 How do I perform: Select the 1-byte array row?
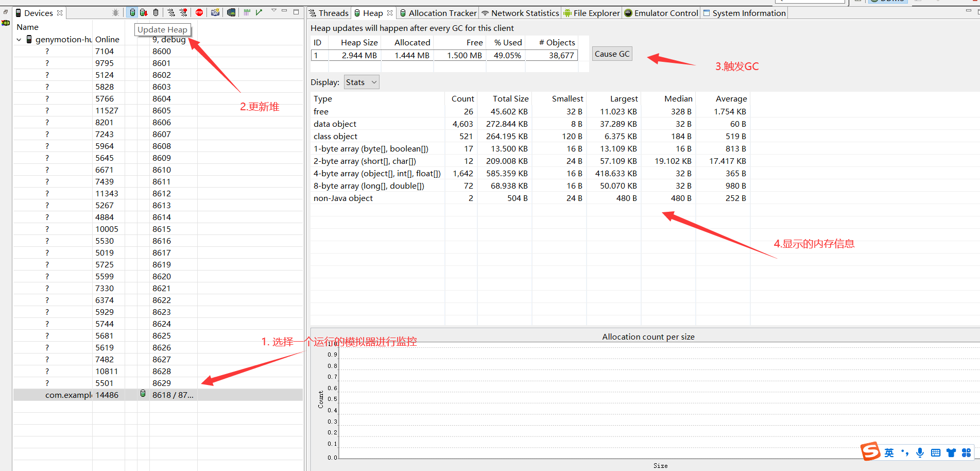click(530, 149)
